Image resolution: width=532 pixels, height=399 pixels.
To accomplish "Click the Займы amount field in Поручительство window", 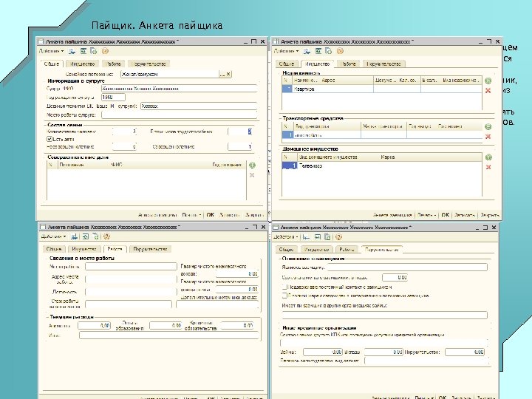I will (323, 352).
